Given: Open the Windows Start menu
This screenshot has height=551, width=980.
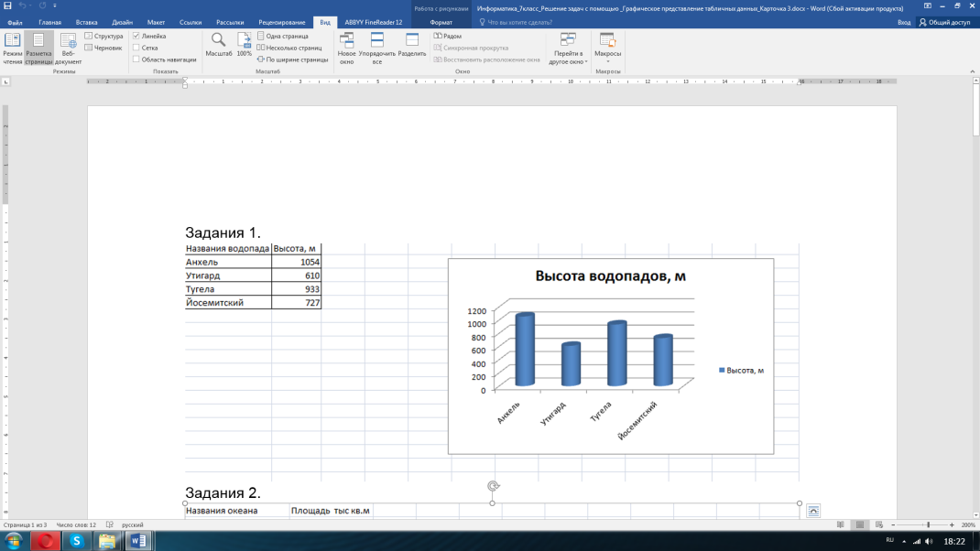Looking at the screenshot, I should [14, 541].
